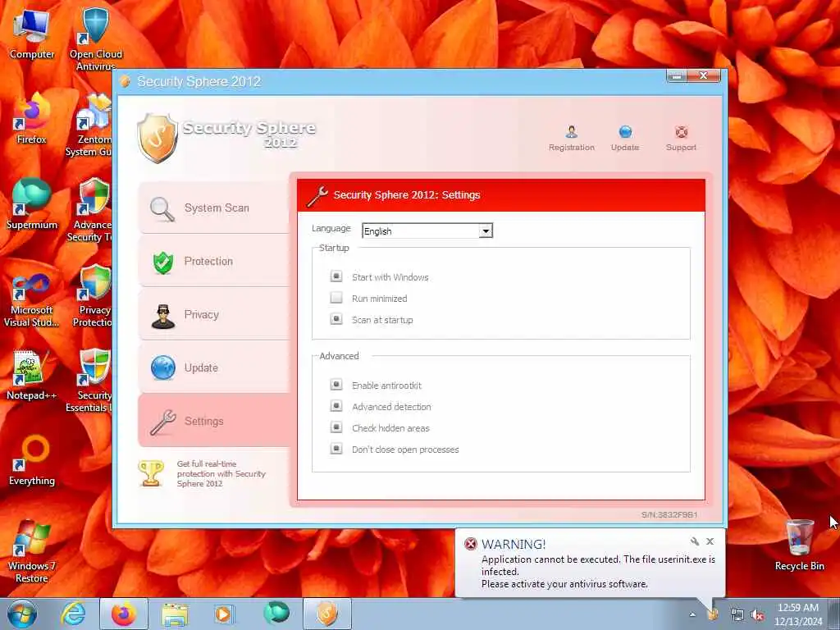This screenshot has width=840, height=630.
Task: Open the Language dropdown
Action: [427, 231]
